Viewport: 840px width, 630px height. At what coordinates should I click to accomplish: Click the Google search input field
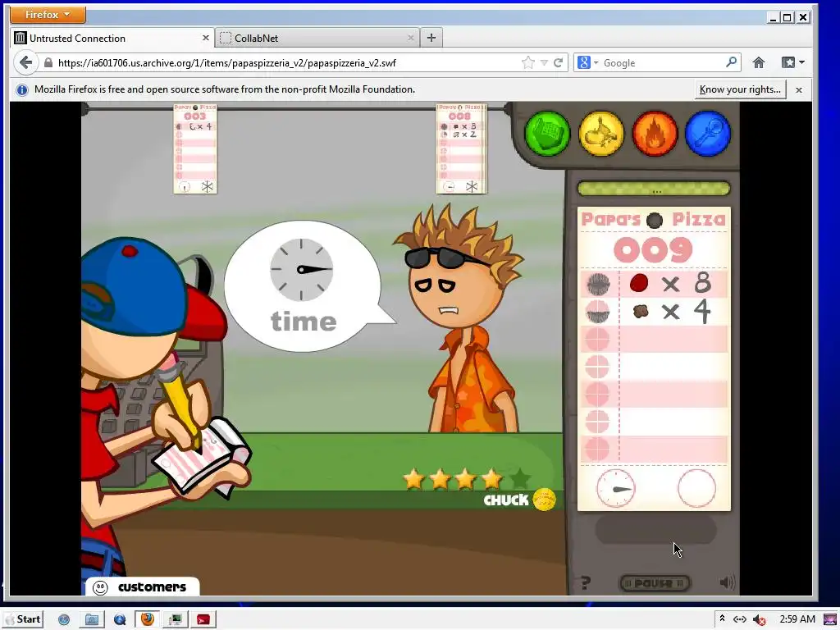(662, 62)
